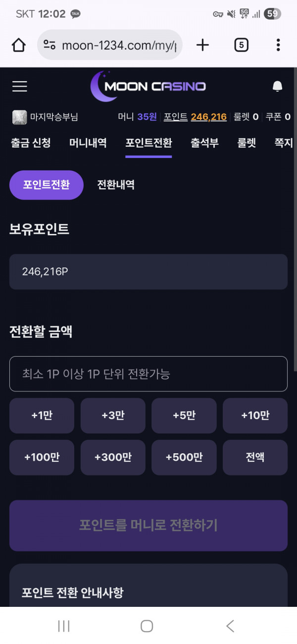Open the 머니내역 tab
Screen dimensions: 297x644
[x=88, y=143]
